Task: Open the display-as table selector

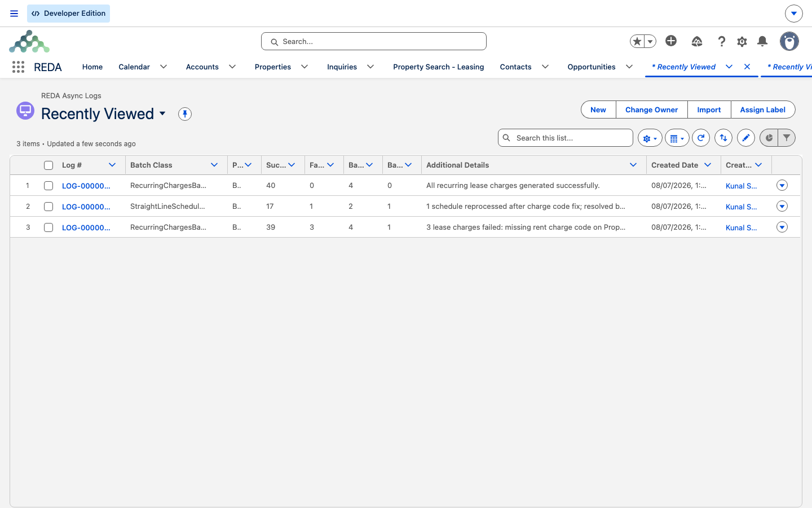Action: point(677,138)
